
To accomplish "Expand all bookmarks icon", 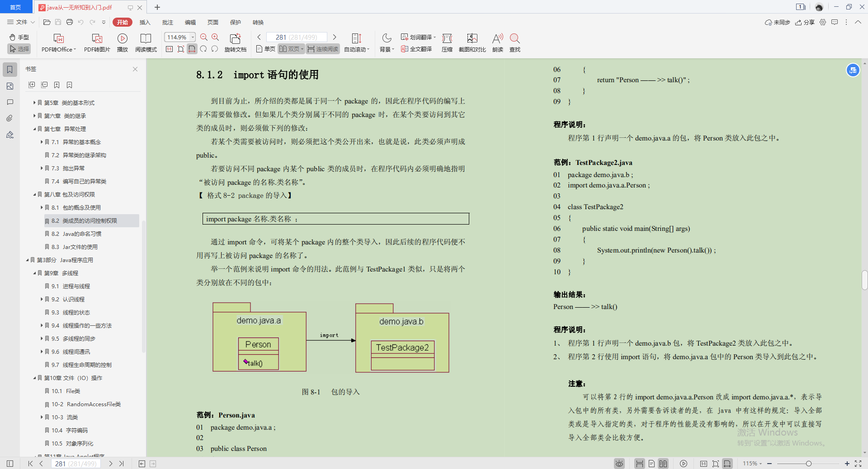I will click(x=32, y=85).
